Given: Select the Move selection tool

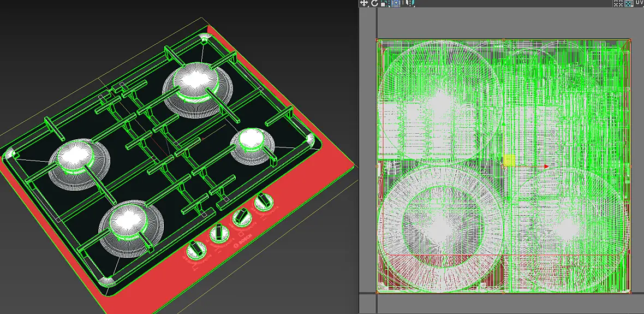Looking at the screenshot, I should 363,3.
